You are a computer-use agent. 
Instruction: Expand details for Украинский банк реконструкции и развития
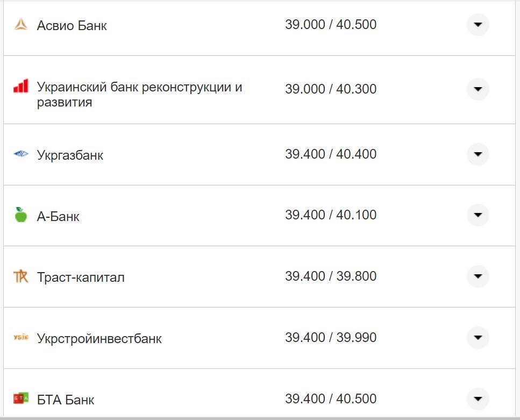tap(478, 89)
